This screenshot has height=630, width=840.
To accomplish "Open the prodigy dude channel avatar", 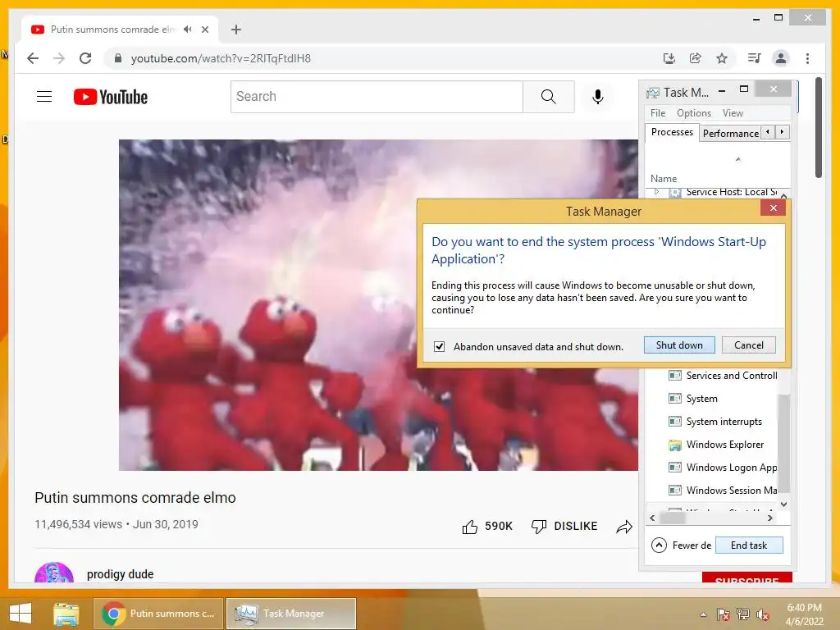I will tap(53, 573).
